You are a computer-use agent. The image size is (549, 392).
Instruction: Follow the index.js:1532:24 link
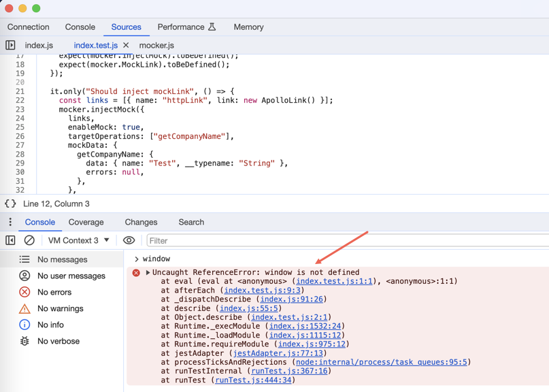click(305, 326)
